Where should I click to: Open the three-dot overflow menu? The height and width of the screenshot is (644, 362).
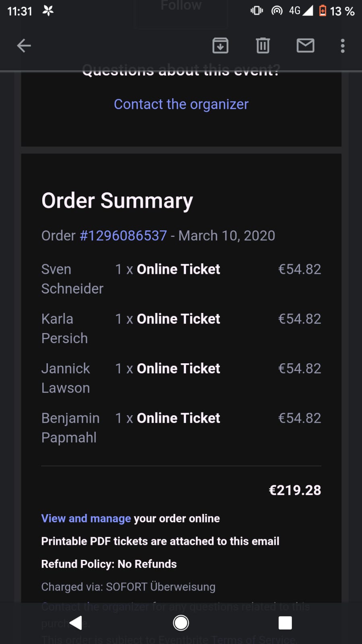343,46
